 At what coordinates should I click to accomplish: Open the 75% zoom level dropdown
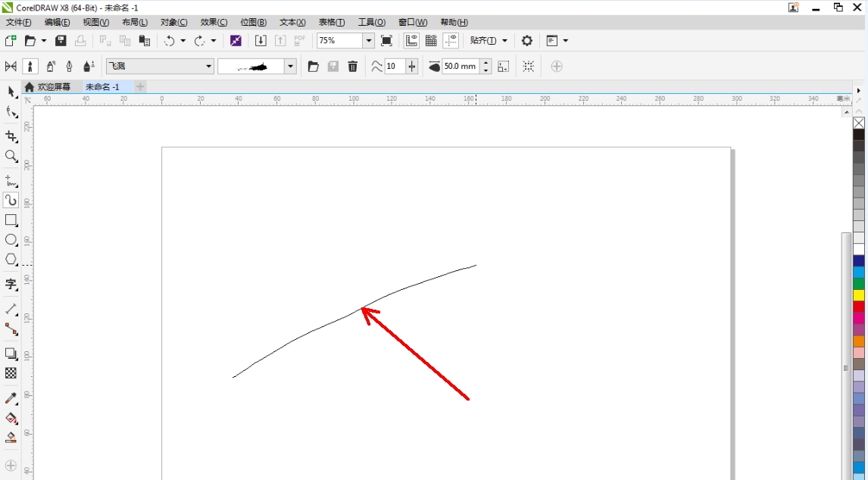[x=369, y=41]
